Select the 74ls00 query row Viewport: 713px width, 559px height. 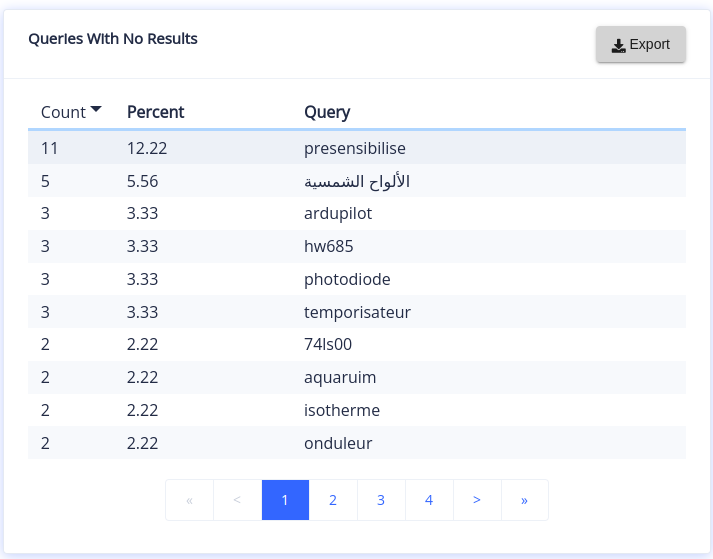(x=328, y=345)
